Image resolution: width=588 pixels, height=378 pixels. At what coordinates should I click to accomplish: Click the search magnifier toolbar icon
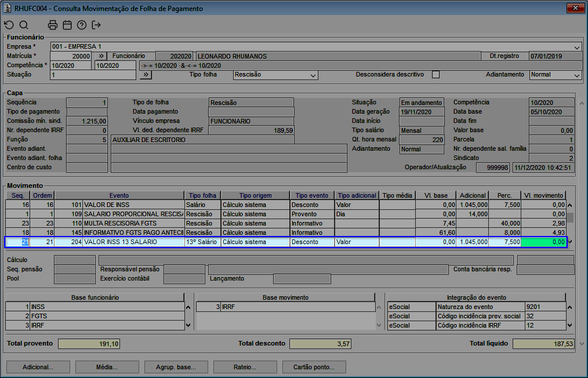[24, 25]
